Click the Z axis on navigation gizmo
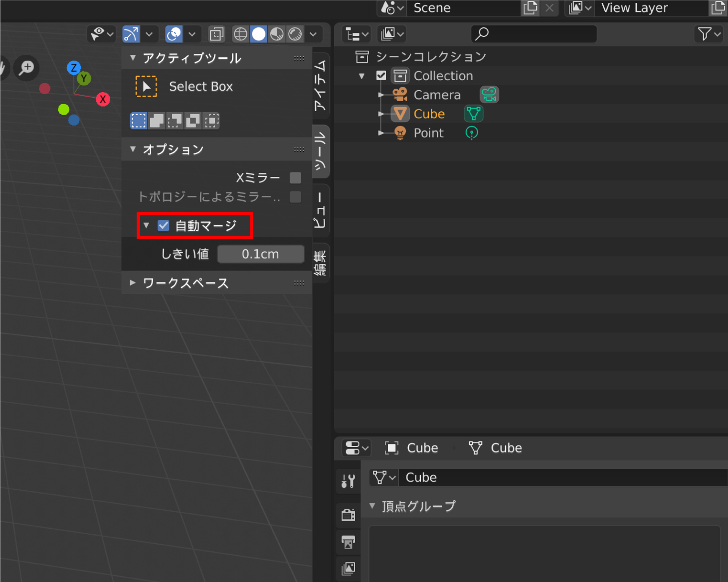728x582 pixels. [x=74, y=68]
